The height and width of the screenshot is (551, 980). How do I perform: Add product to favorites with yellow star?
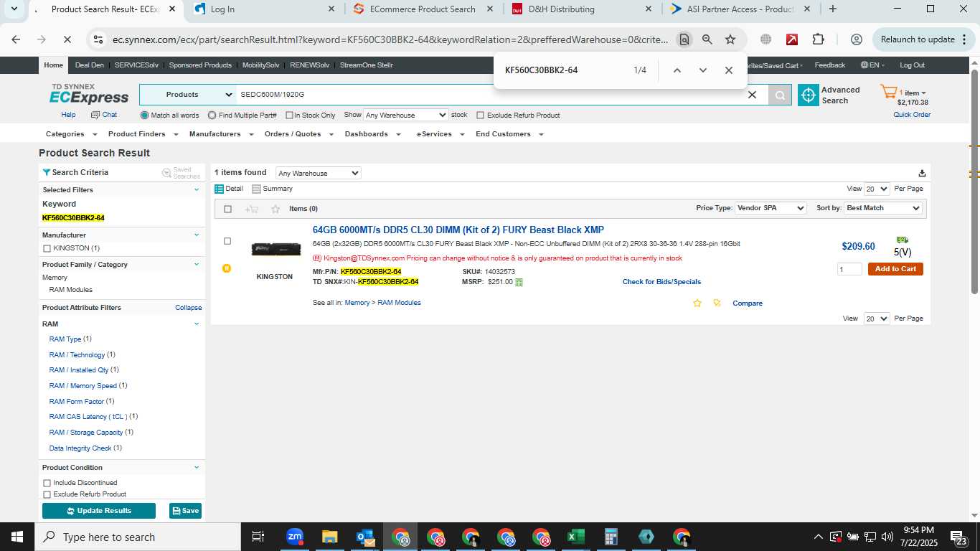pyautogui.click(x=697, y=303)
